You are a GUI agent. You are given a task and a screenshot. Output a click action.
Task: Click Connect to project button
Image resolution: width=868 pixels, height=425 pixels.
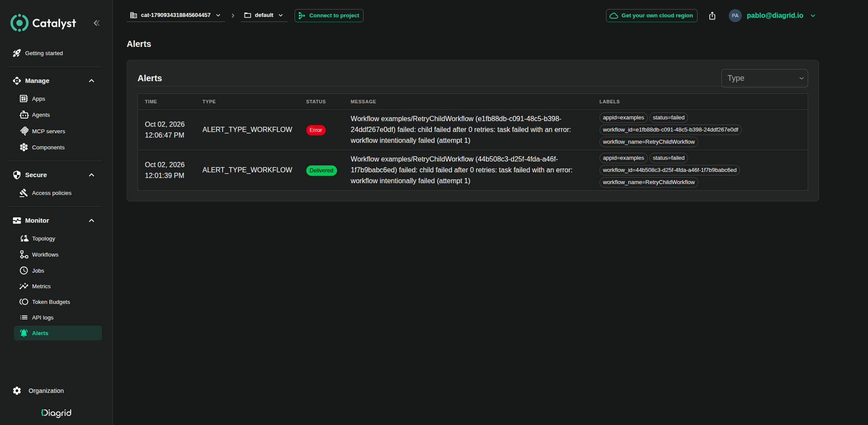click(329, 16)
